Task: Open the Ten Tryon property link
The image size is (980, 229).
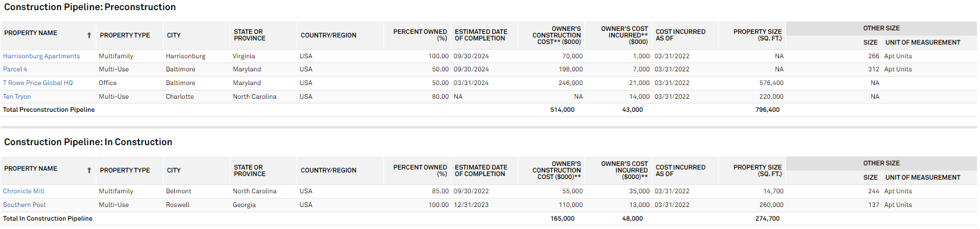Action: pyautogui.click(x=17, y=96)
